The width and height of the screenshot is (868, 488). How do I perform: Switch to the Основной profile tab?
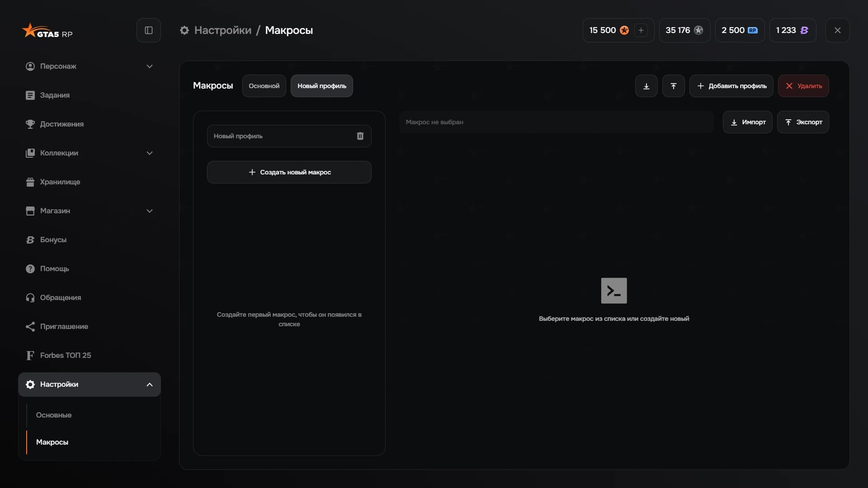(x=264, y=86)
